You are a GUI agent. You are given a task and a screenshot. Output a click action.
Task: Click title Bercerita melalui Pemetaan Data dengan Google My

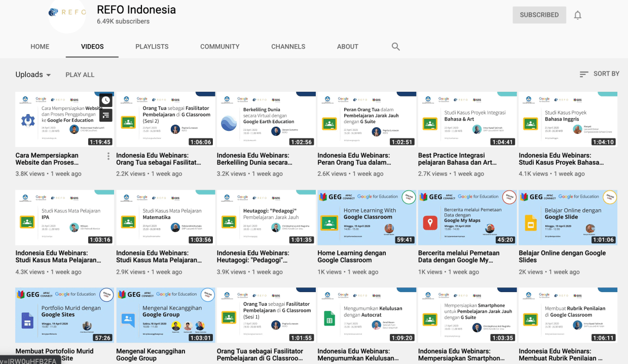click(x=459, y=257)
